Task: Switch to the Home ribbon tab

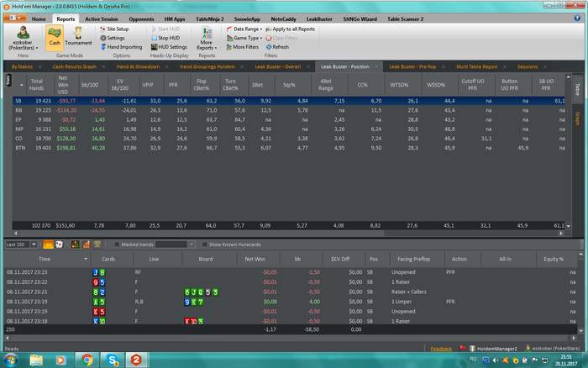Action: (x=39, y=18)
